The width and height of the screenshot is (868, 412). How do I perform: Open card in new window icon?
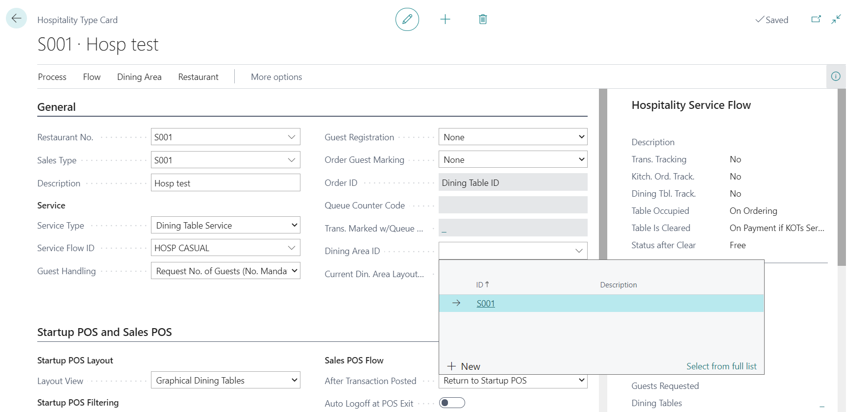click(x=816, y=20)
